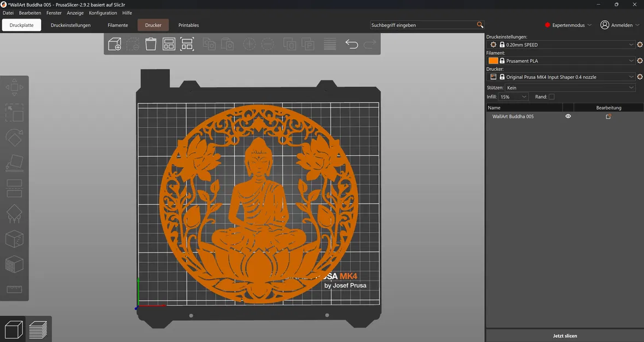The width and height of the screenshot is (644, 342).
Task: Undo the last action
Action: [x=352, y=44]
